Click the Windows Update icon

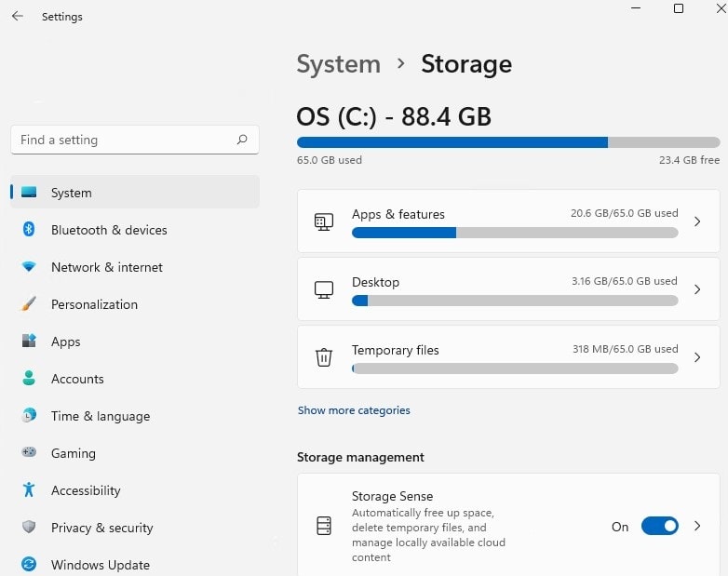click(x=29, y=565)
